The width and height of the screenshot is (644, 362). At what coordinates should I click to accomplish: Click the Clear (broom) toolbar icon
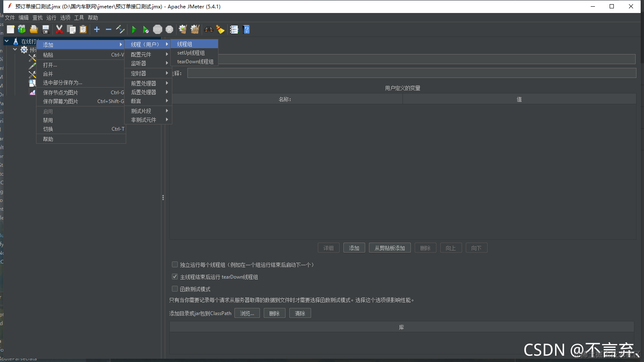(x=220, y=29)
